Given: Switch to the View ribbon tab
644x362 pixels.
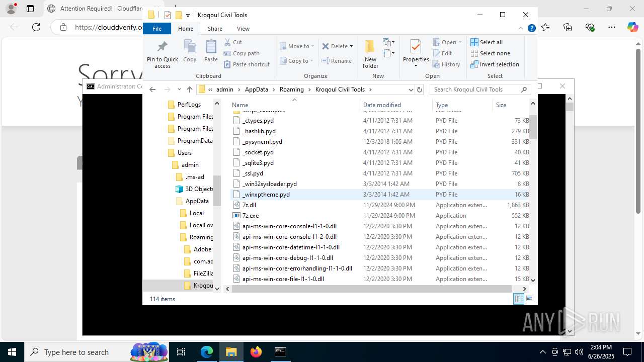Looking at the screenshot, I should coord(243,29).
